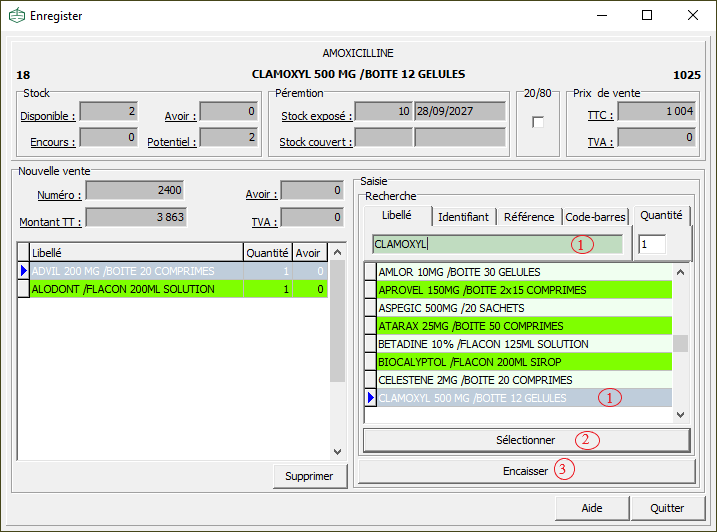
Task: Select BIOCALYPTOL /FLACON 200ML SIROP row
Action: click(524, 362)
